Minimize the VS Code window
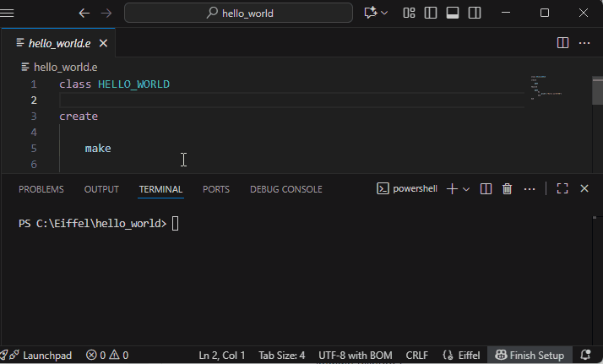 [506, 13]
